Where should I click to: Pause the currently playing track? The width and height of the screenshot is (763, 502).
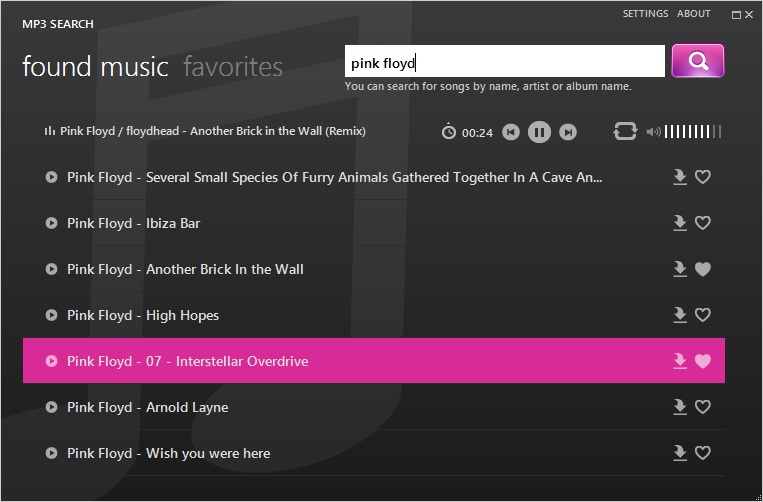tap(539, 132)
